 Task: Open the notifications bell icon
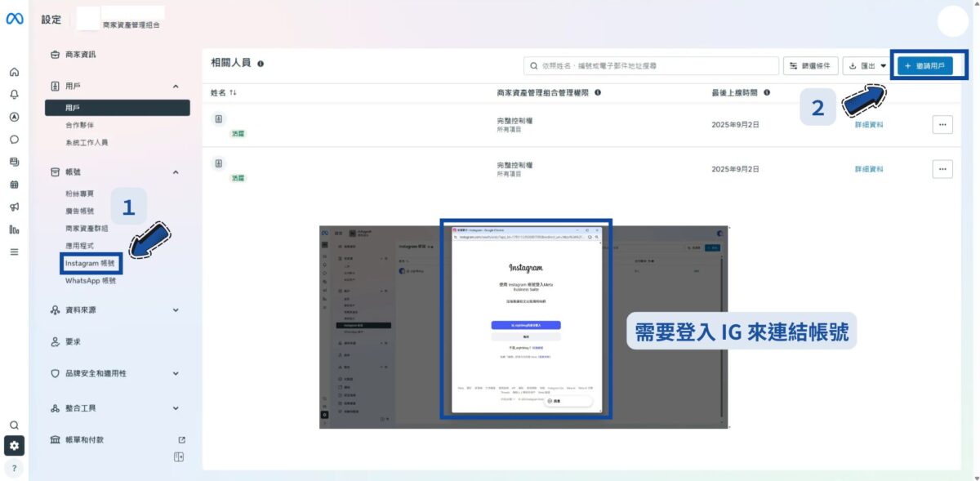(x=14, y=94)
